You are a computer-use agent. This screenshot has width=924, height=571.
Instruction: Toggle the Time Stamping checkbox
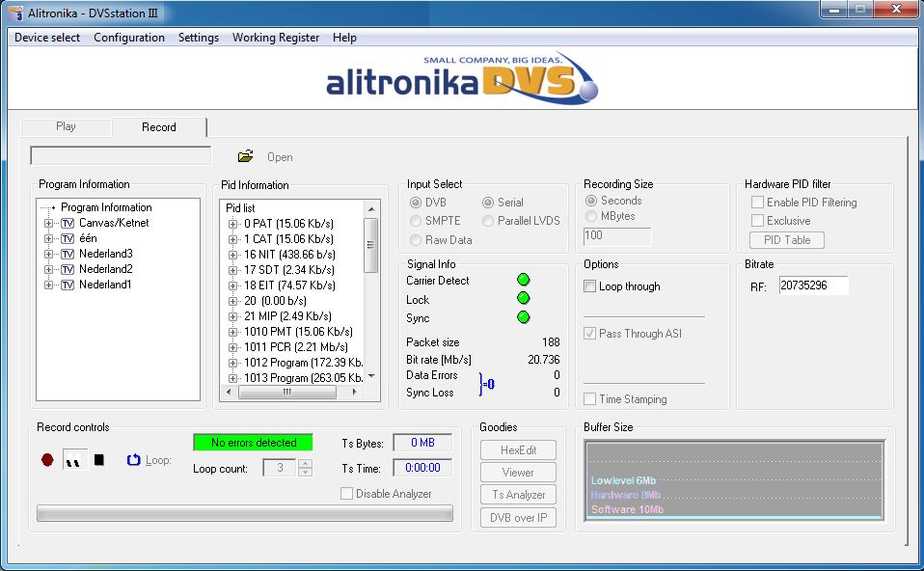[590, 399]
